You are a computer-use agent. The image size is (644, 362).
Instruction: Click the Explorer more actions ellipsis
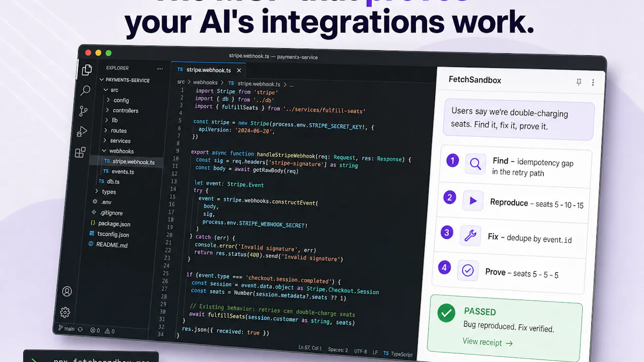(x=160, y=69)
